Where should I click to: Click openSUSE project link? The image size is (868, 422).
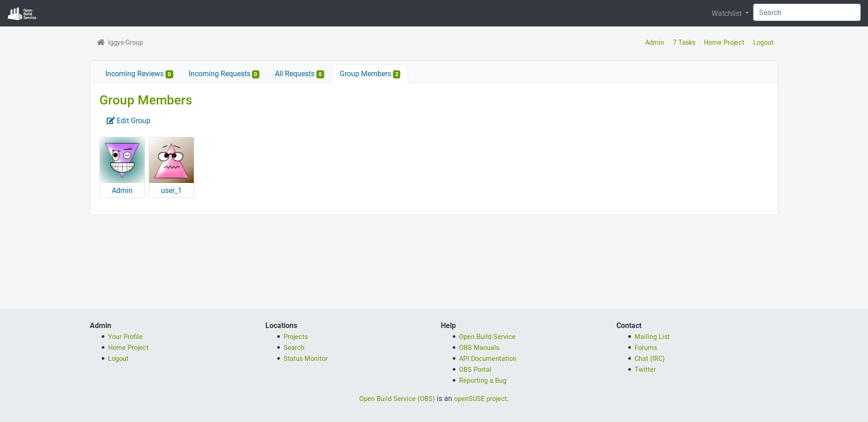point(480,399)
